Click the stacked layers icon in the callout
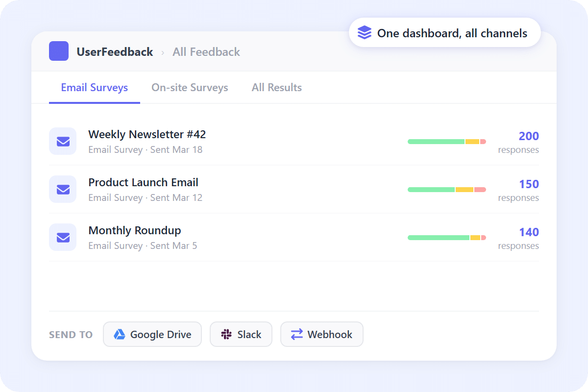Screen dimensions: 588x392 pos(364,32)
